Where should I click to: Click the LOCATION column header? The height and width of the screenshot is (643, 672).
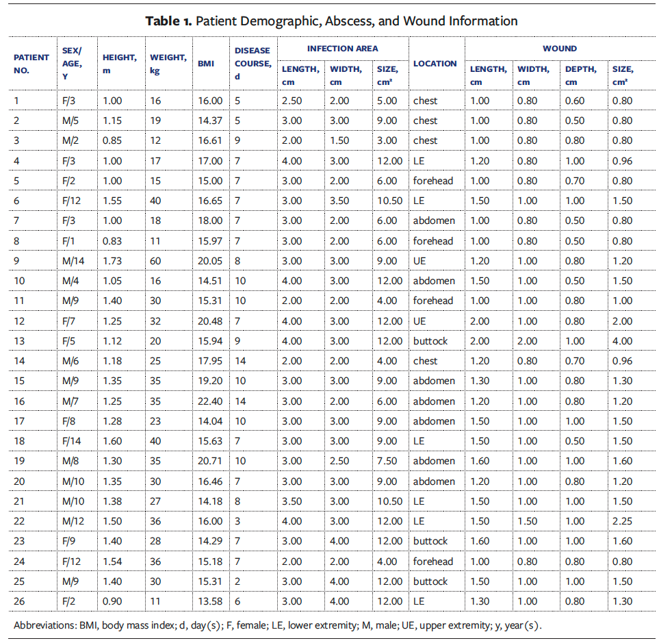(435, 64)
